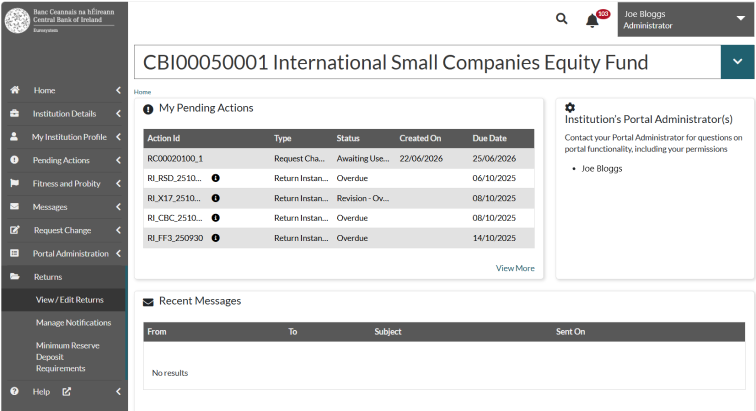
Task: Click the My Pending Actions exclamation icon
Action: coord(148,110)
